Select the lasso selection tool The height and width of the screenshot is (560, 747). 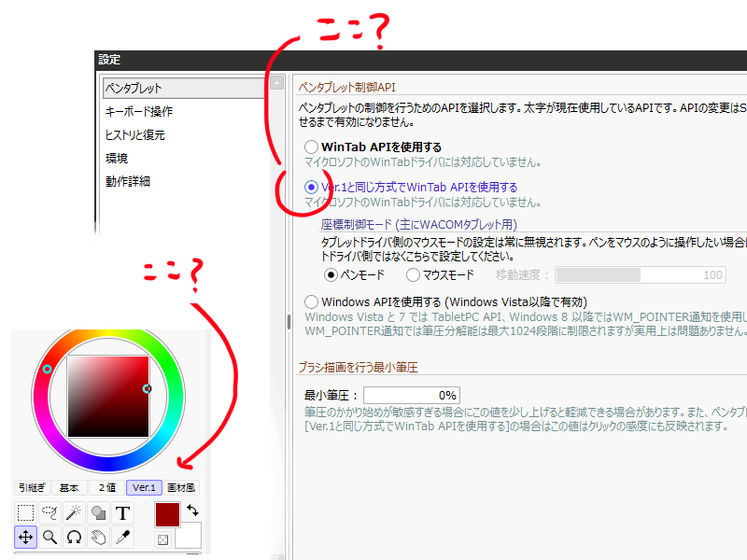tap(50, 511)
